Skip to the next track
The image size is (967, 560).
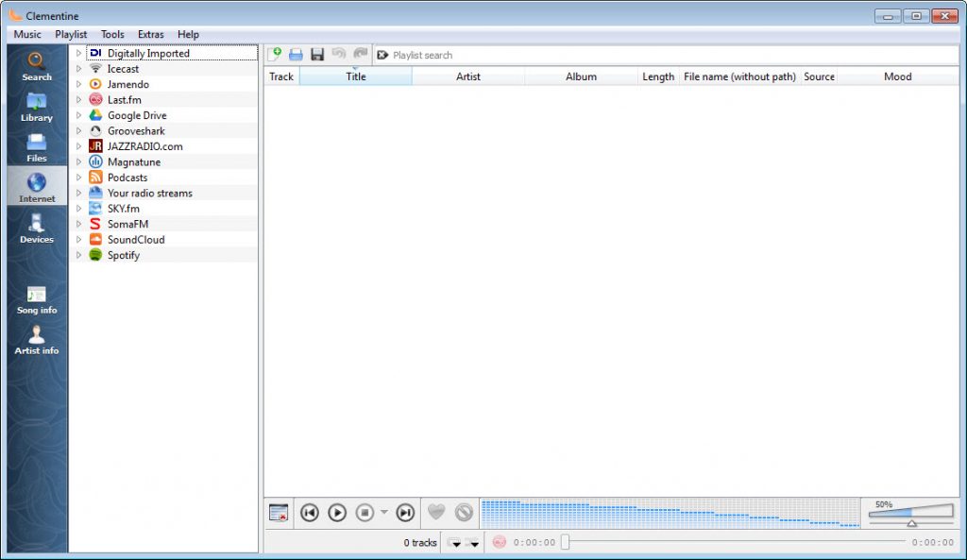pos(405,513)
